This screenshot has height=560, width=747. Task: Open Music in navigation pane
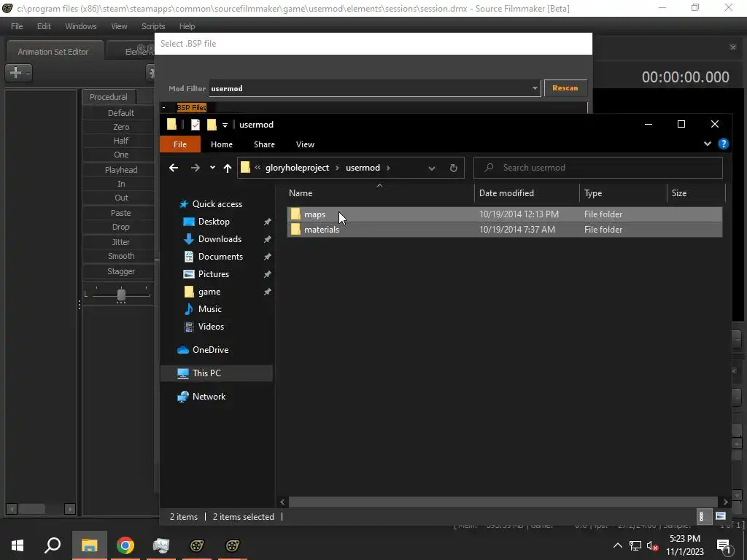209,308
